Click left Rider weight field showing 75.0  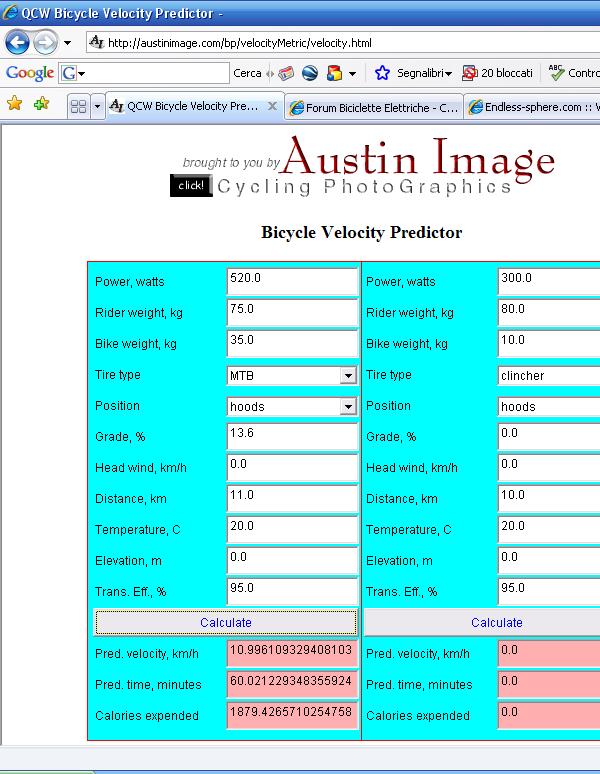point(292,312)
